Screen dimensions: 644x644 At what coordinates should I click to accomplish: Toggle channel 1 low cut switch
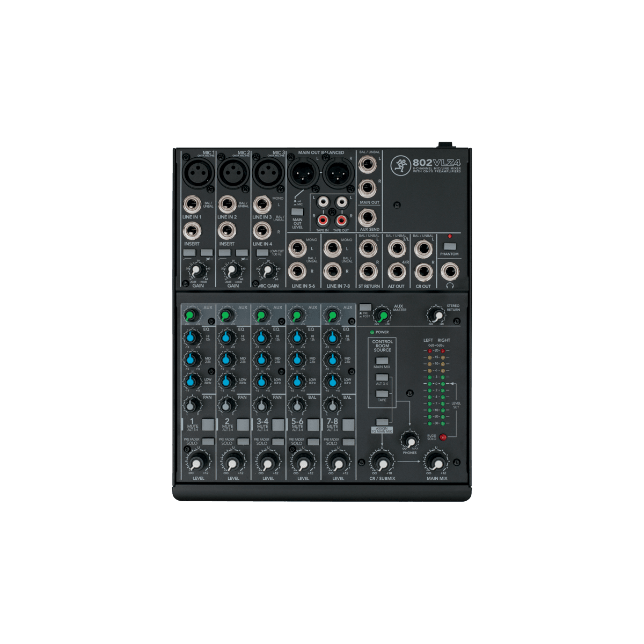pos(189,252)
